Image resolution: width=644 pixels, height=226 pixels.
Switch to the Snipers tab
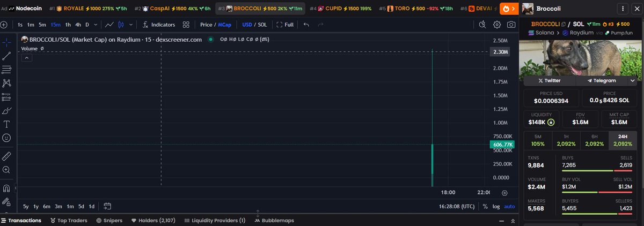point(109,220)
